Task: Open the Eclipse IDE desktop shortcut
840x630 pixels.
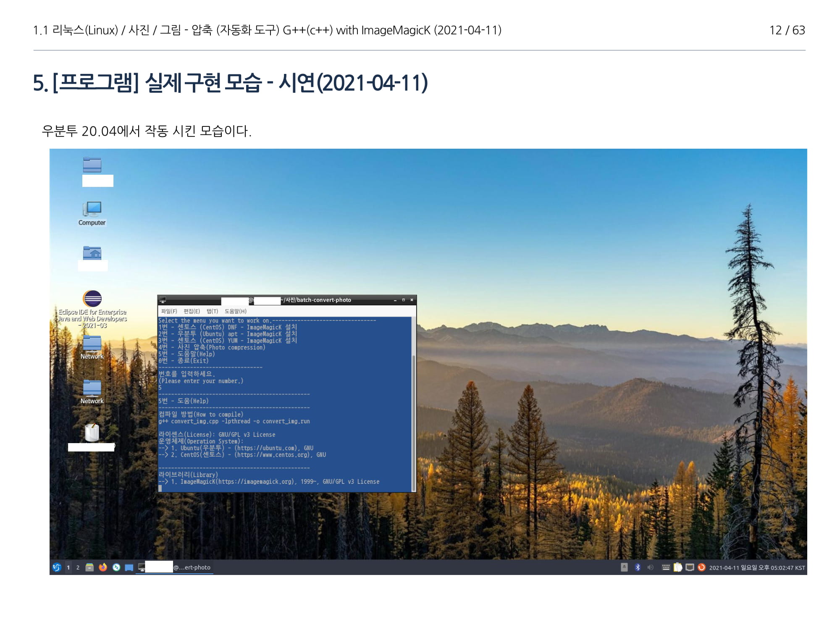Action: [x=92, y=299]
